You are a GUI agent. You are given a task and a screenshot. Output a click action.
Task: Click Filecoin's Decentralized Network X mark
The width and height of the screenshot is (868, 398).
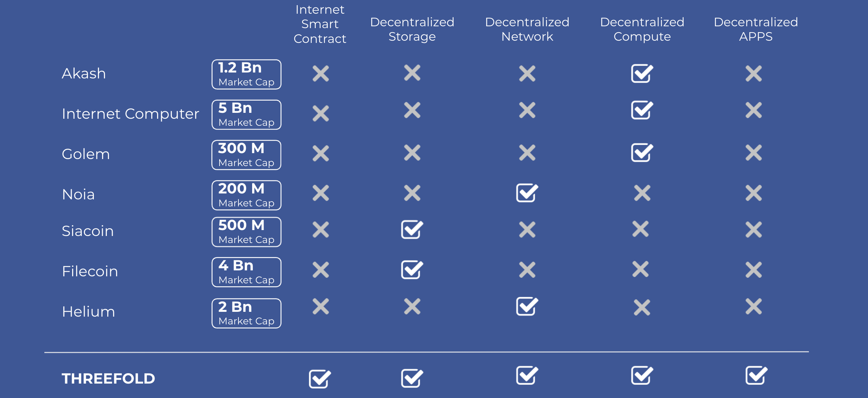[527, 270]
